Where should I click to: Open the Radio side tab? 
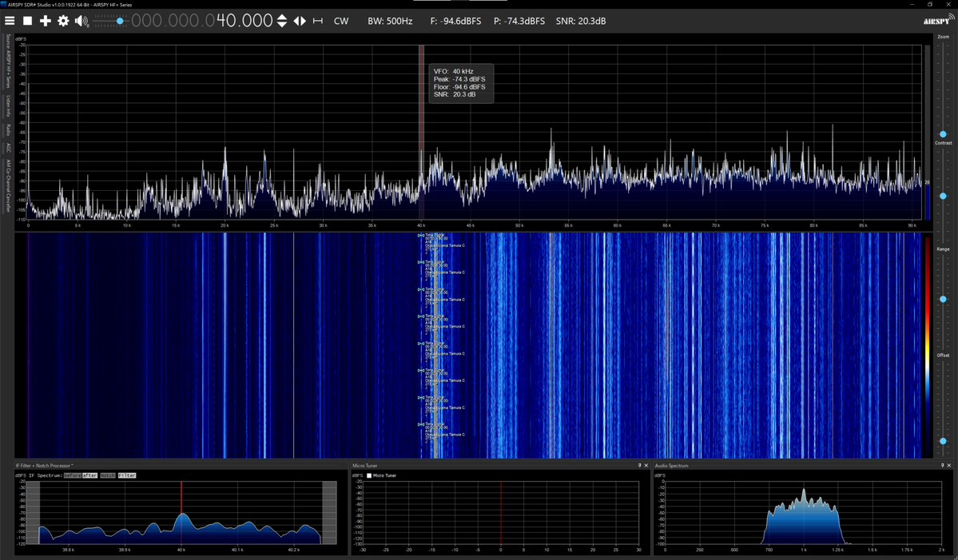(x=8, y=130)
